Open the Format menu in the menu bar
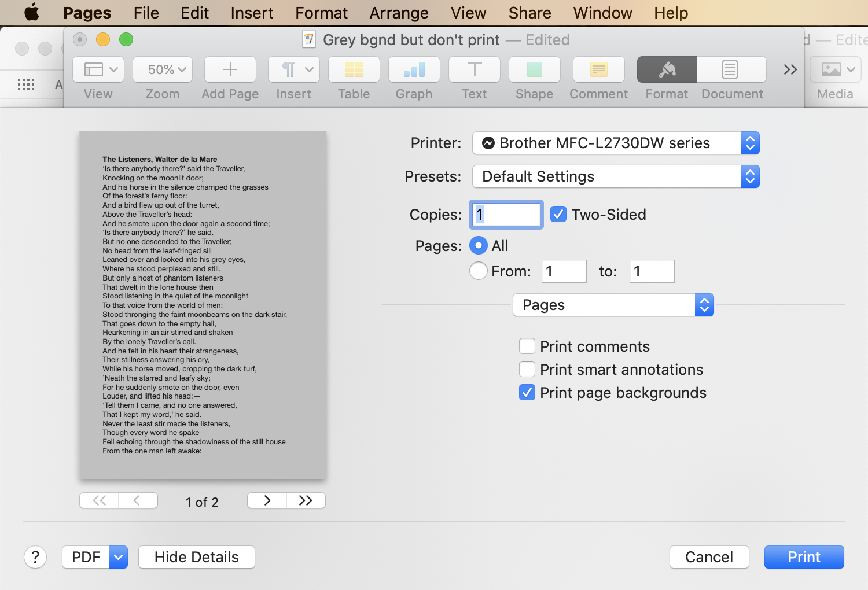The width and height of the screenshot is (868, 590). [321, 13]
